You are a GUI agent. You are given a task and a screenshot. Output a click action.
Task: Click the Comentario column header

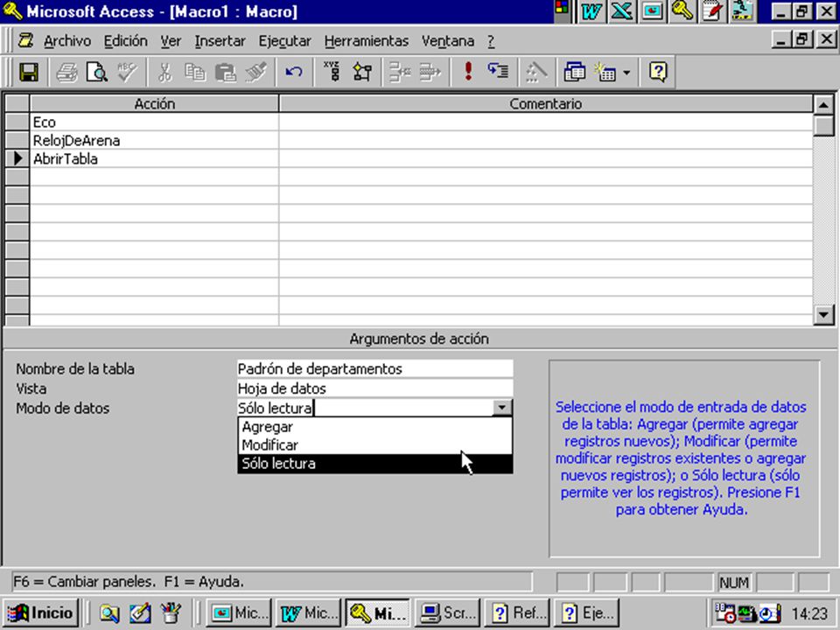point(545,103)
